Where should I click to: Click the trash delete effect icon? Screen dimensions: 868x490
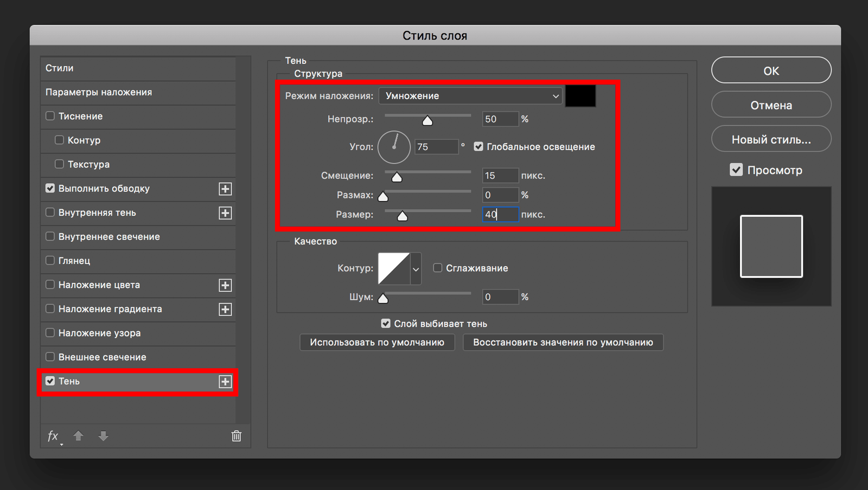point(237,436)
